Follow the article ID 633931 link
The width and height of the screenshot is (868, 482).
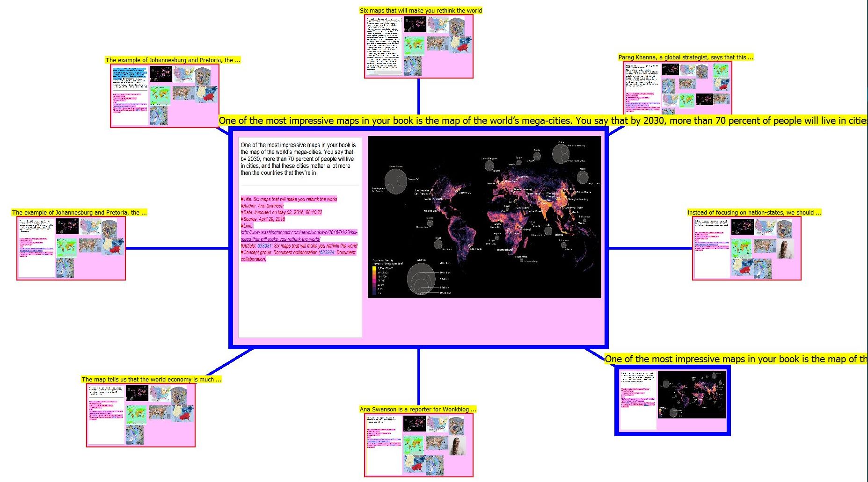[x=264, y=245]
